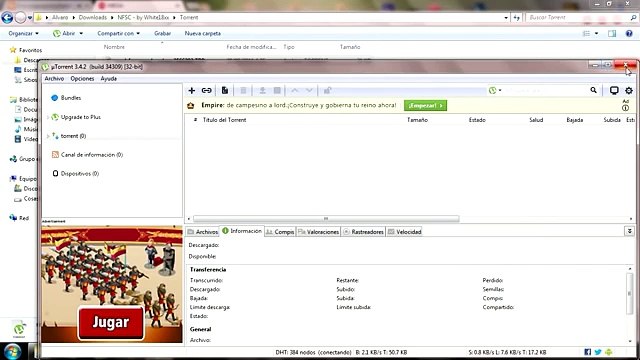Select torrent (0) in sidebar
The width and height of the screenshot is (640, 360).
(73, 136)
